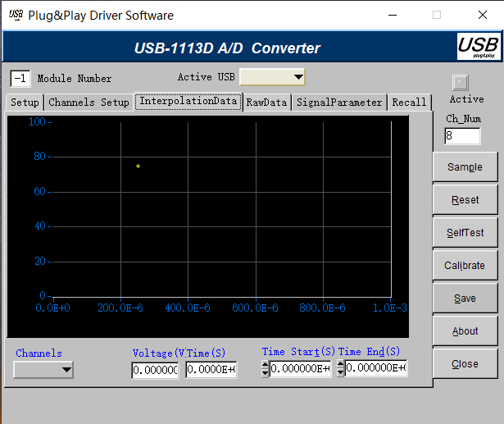Click the USB app icon in title bar
Viewport: 504px width, 424px height.
click(x=16, y=15)
